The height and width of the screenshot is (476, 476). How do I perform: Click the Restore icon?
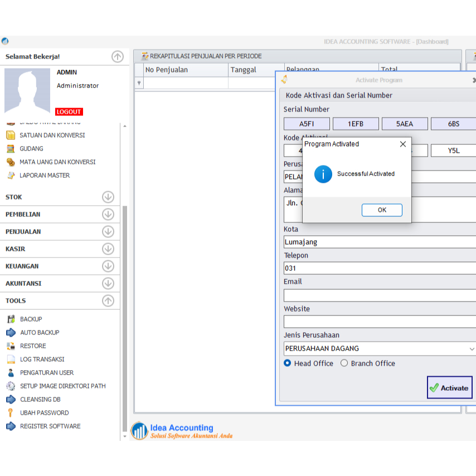click(11, 346)
